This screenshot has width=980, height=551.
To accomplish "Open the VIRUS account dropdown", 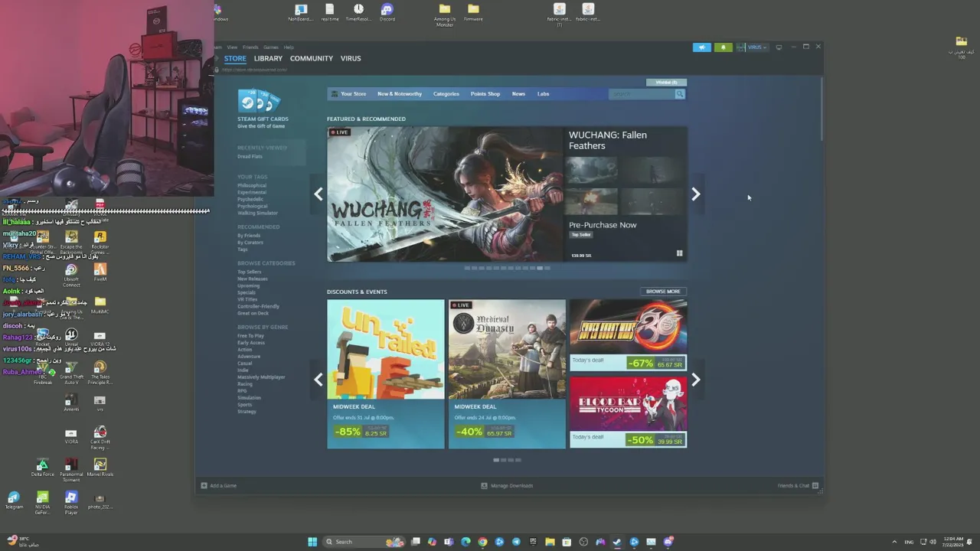I will [x=755, y=47].
